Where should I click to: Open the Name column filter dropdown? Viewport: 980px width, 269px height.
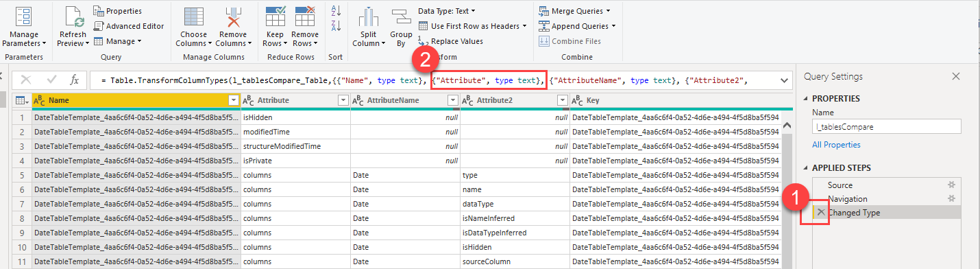pyautogui.click(x=233, y=101)
